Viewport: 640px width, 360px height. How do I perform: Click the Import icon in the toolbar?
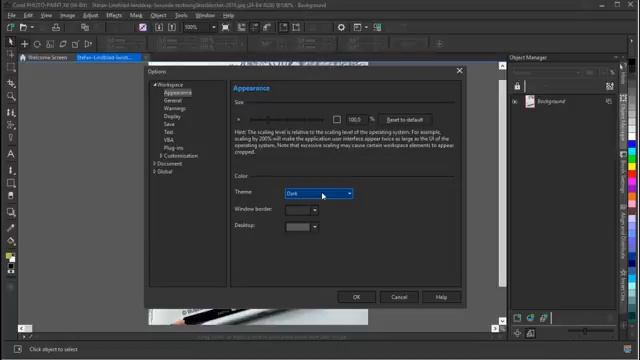(159, 27)
